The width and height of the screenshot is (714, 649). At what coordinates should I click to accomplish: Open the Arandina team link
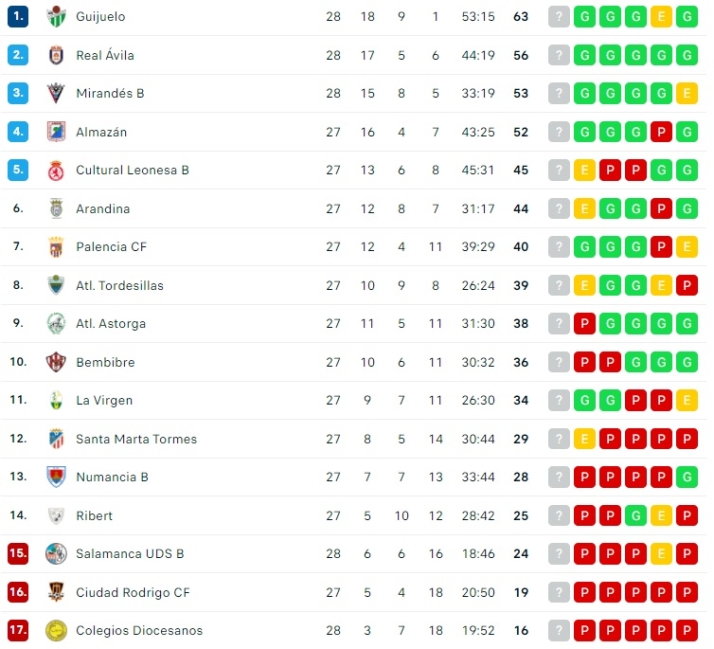point(103,209)
